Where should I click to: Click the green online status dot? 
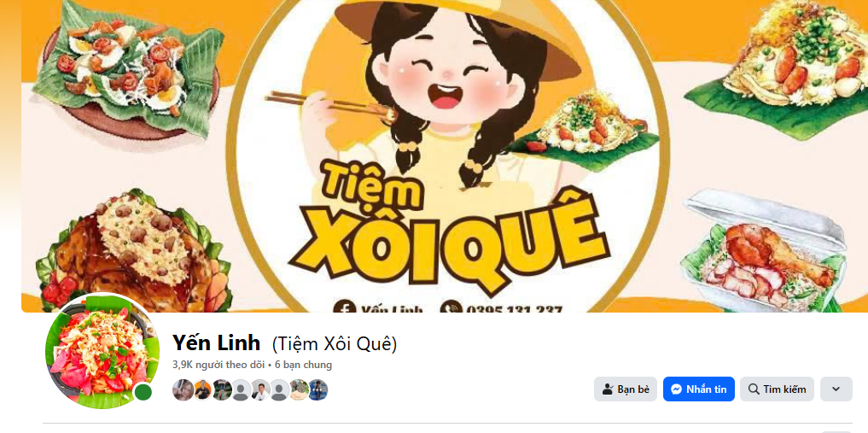[143, 393]
